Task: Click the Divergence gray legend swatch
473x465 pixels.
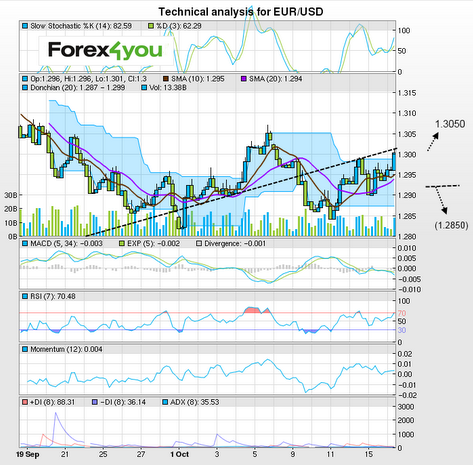Action: pyautogui.click(x=199, y=244)
